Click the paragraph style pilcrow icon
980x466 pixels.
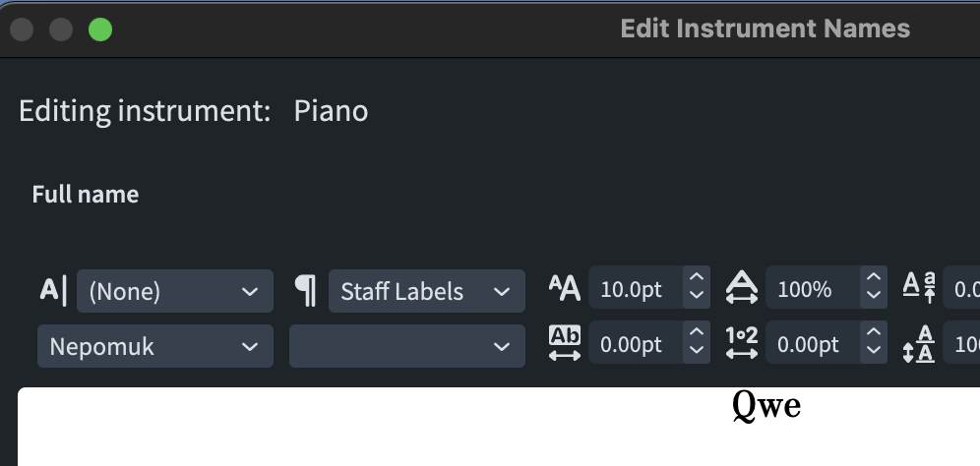pos(306,291)
